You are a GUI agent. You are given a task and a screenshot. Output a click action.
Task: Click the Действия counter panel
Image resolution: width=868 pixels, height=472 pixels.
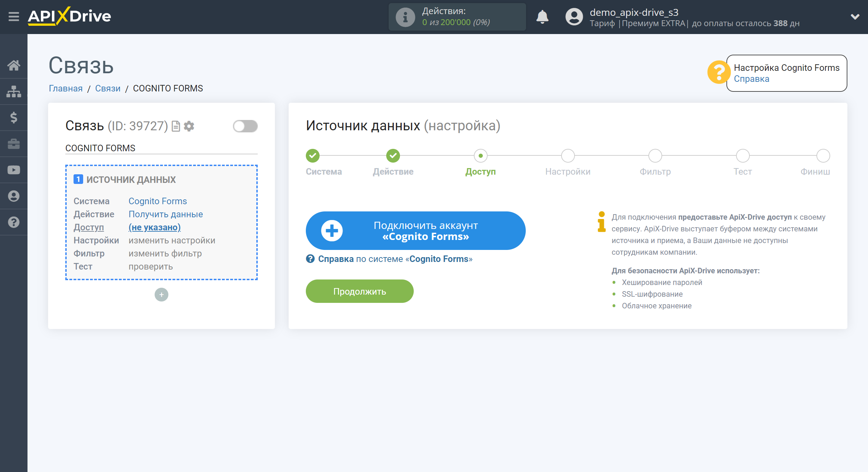click(457, 17)
